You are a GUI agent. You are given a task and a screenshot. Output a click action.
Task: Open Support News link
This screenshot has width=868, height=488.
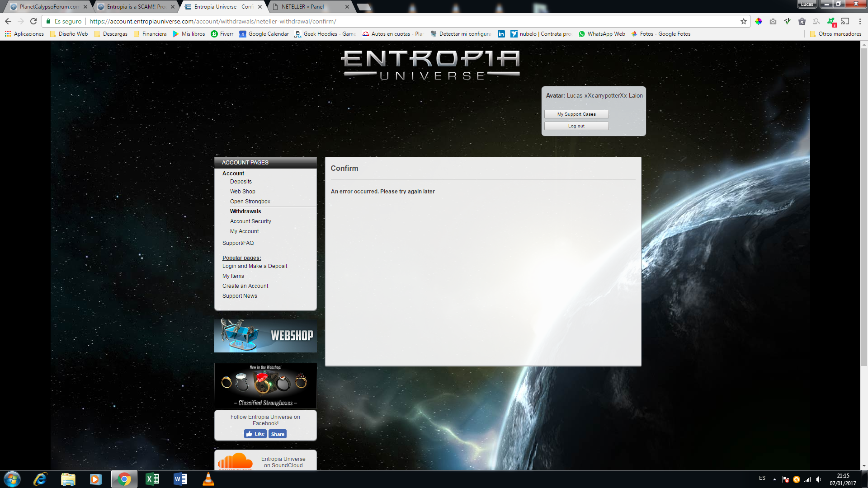click(x=240, y=296)
